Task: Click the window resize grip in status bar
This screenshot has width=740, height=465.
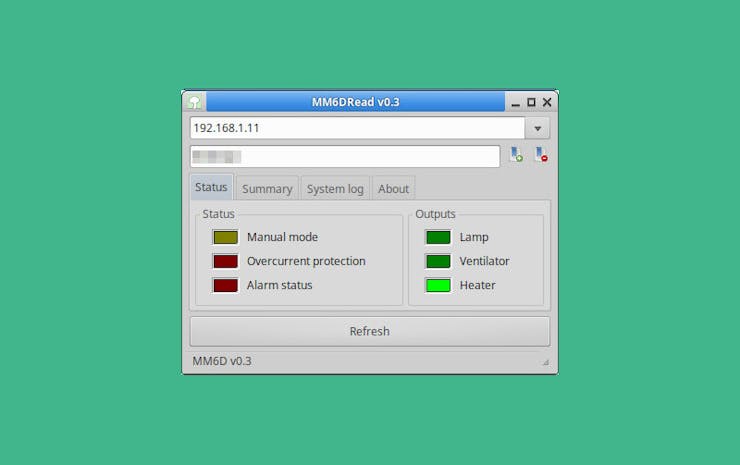Action: 546,362
